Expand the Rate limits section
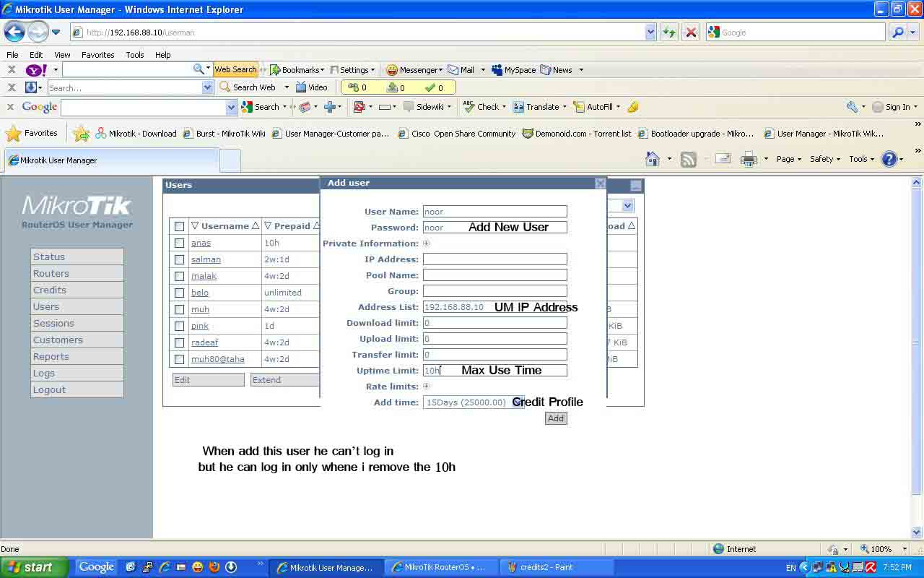924x578 pixels. tap(426, 387)
